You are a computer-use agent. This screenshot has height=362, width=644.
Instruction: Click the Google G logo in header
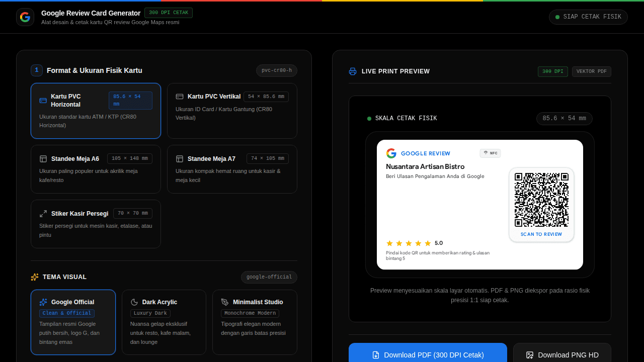[x=25, y=17]
